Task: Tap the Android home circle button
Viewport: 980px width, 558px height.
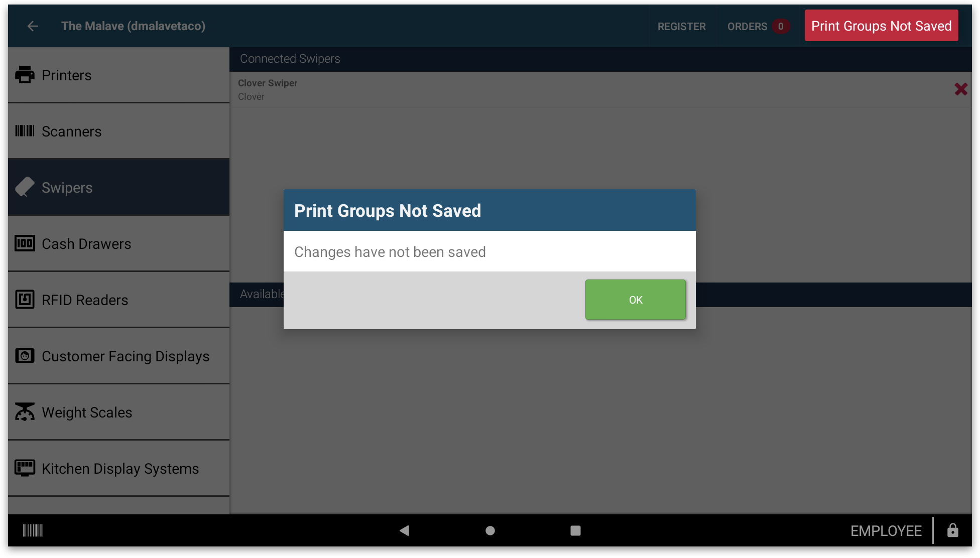Action: click(489, 530)
